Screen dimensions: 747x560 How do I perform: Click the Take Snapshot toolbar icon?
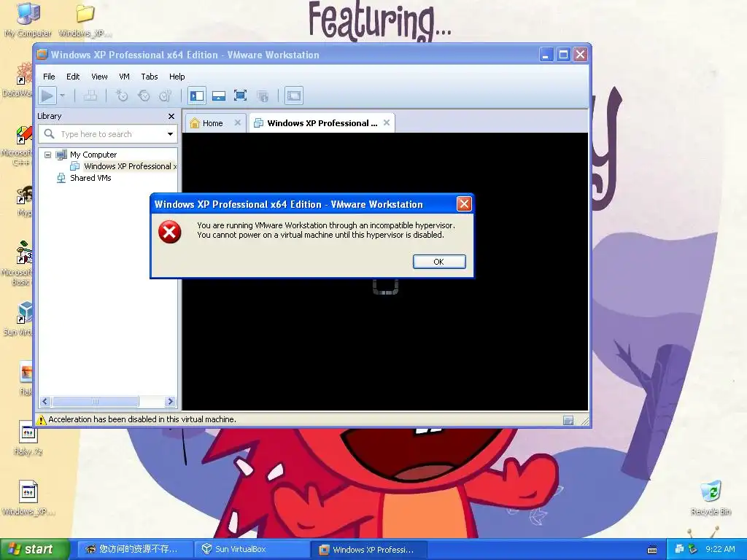point(122,96)
